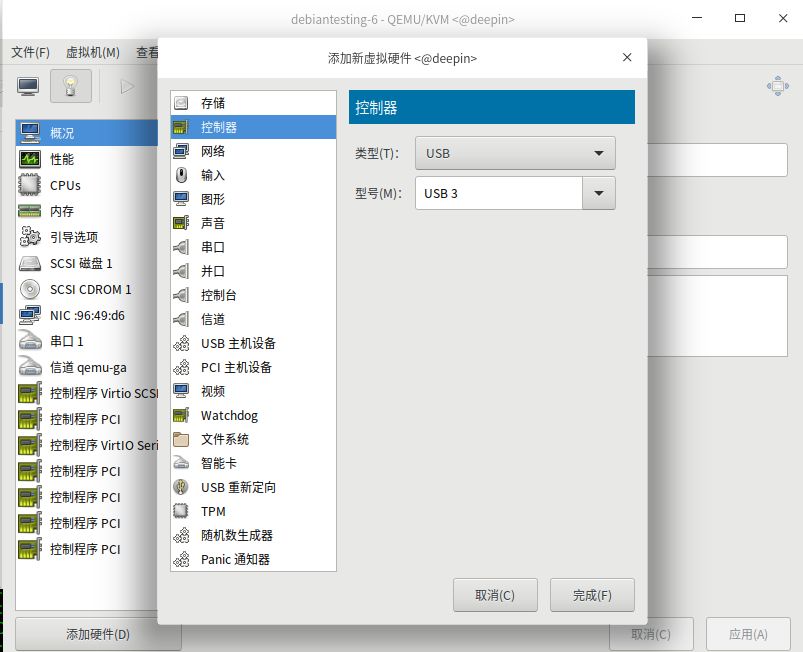Select 引导选项 boot options in sidebar
The height and width of the screenshot is (652, 803).
point(87,237)
